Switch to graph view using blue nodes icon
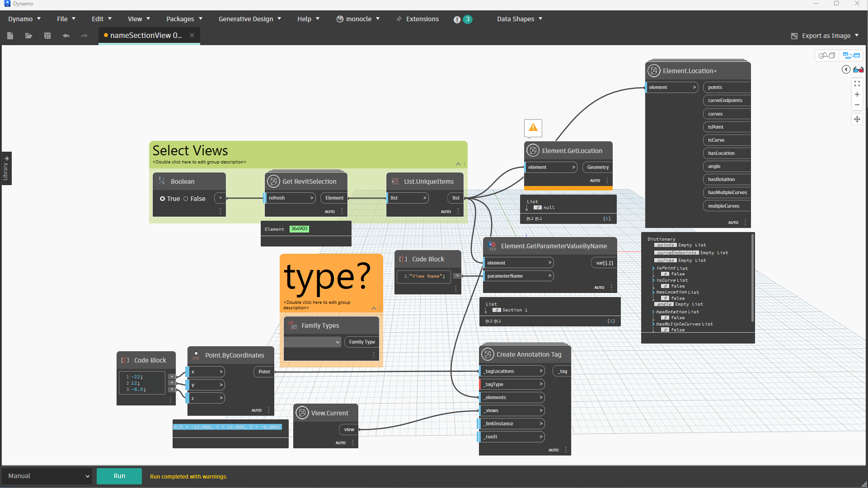Screen dimensions: 868x488 click(x=851, y=55)
